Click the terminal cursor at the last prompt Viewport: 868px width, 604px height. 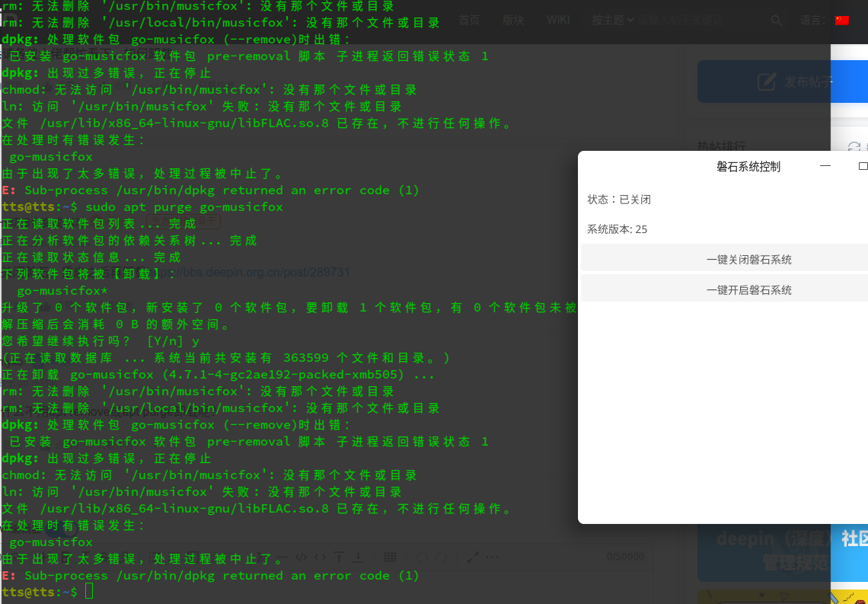click(90, 592)
